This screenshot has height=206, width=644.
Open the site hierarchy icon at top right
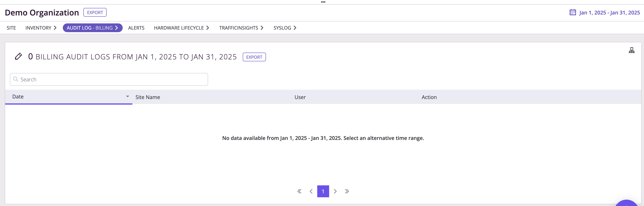tap(632, 51)
